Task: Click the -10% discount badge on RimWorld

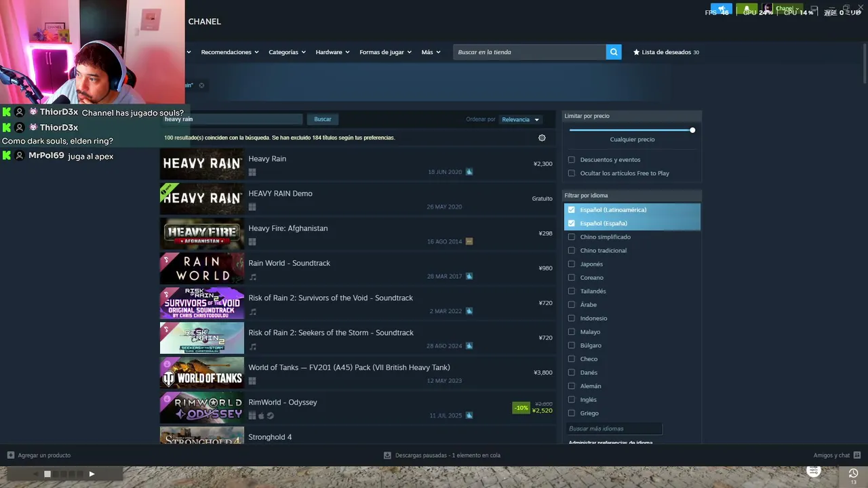Action: click(x=521, y=408)
